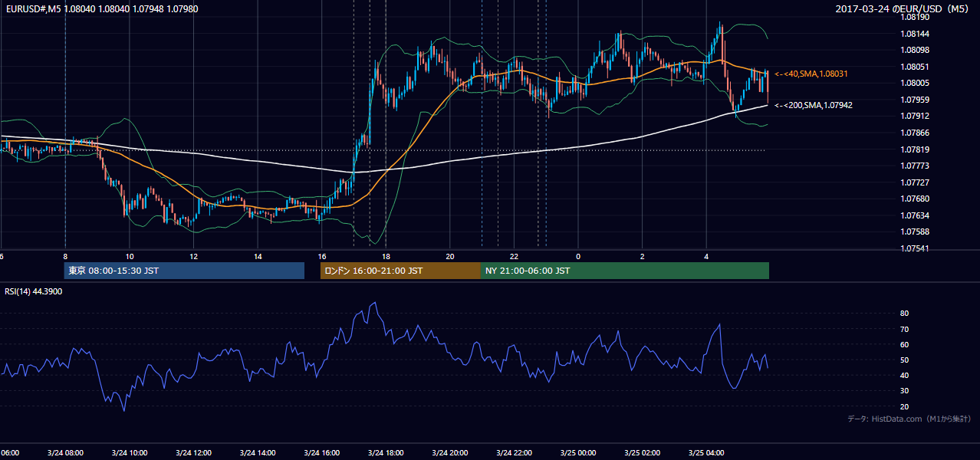Image resolution: width=980 pixels, height=460 pixels.
Task: Click the 3/24 20:00 date label
Action: pos(449,453)
